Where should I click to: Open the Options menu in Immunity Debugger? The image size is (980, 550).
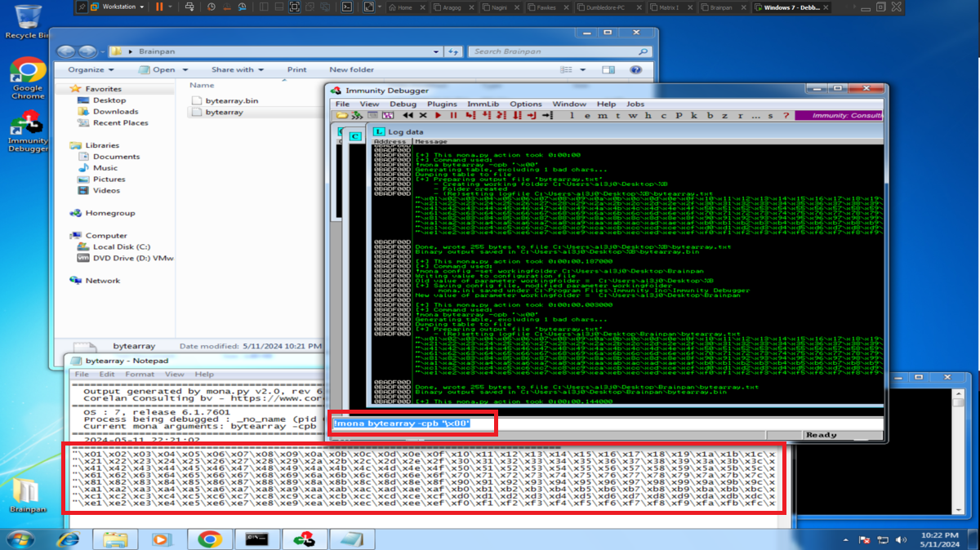[525, 104]
